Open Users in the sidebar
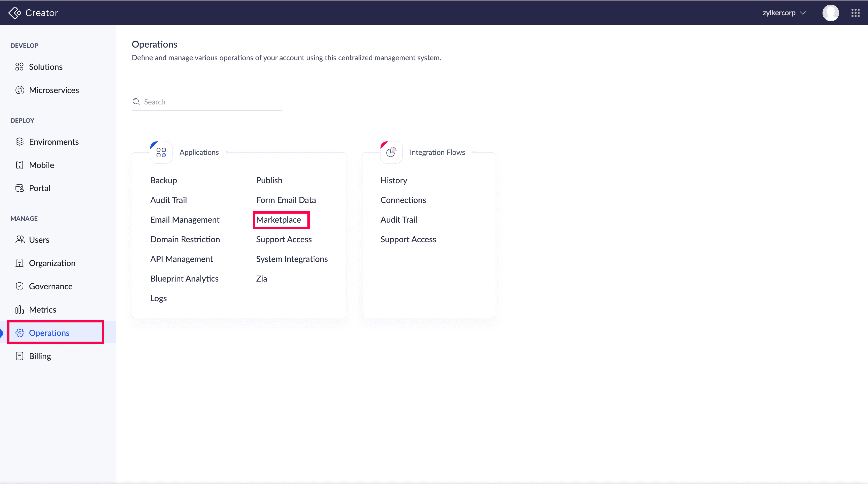The width and height of the screenshot is (868, 484). pyautogui.click(x=39, y=240)
